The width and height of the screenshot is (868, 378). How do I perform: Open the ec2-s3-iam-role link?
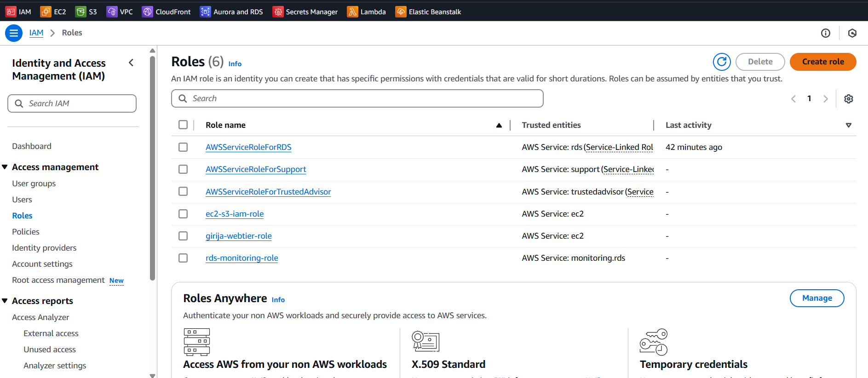(235, 214)
